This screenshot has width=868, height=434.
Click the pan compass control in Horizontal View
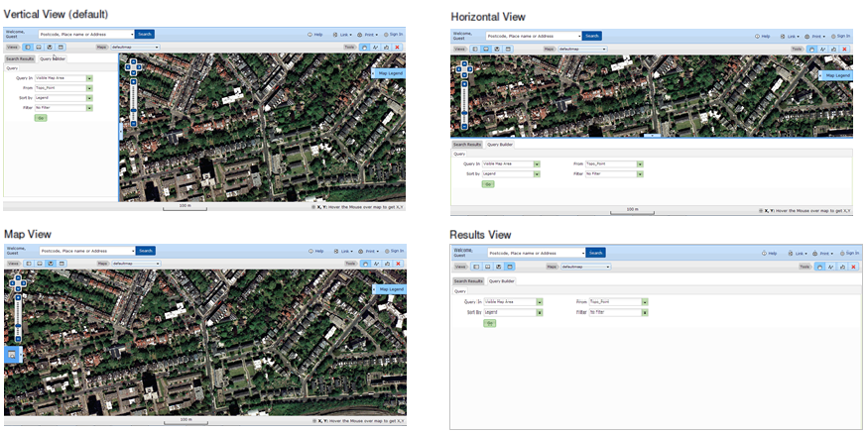click(x=463, y=67)
